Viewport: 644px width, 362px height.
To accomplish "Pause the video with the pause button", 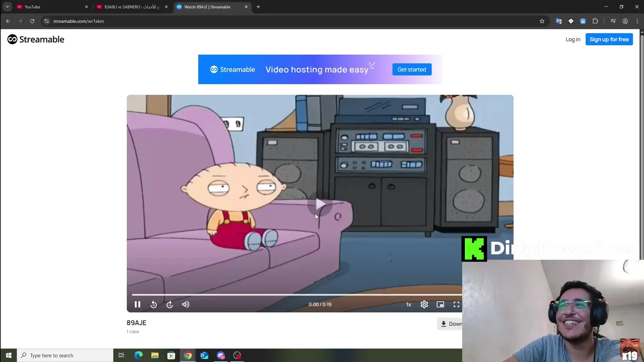I will [137, 304].
